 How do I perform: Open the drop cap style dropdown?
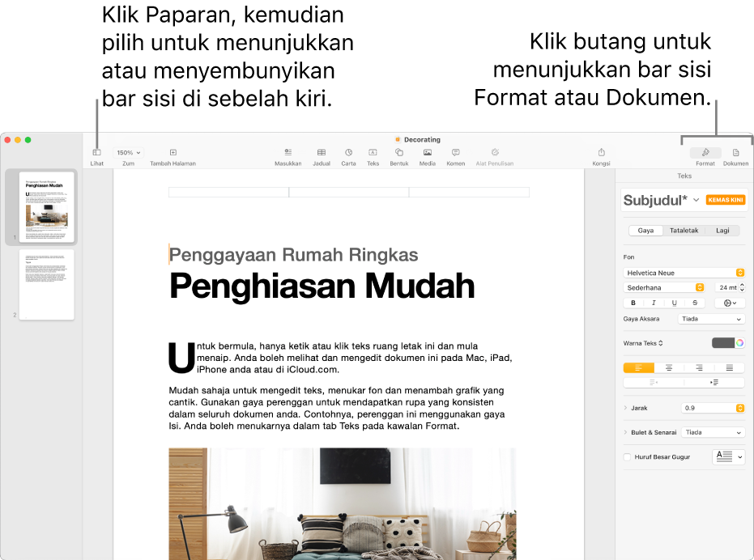pyautogui.click(x=729, y=456)
